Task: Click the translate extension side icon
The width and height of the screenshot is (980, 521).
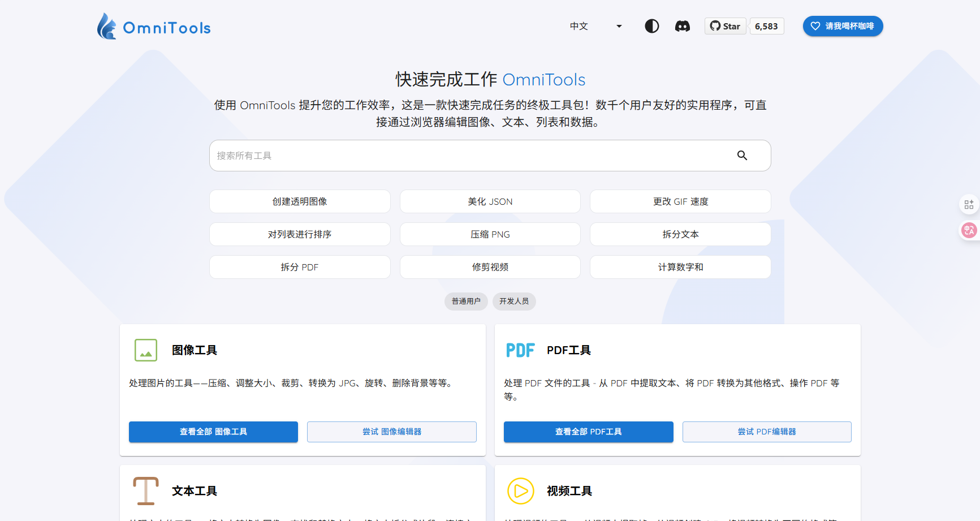Action: (x=969, y=230)
